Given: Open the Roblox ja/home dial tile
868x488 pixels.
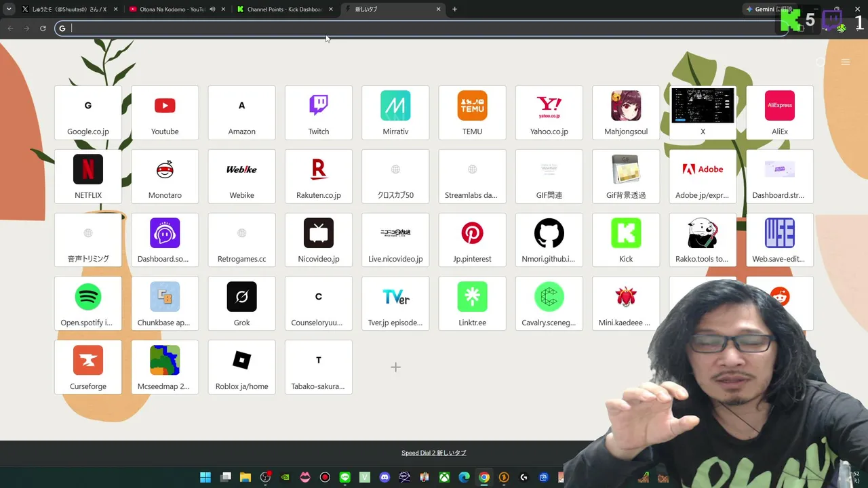Looking at the screenshot, I should (x=241, y=367).
